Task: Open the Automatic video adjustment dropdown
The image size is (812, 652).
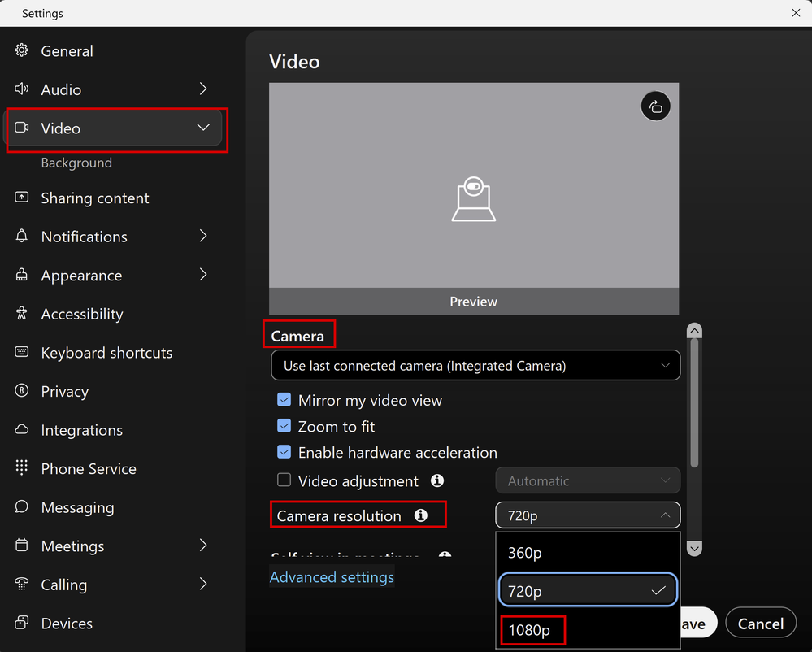Action: pos(588,480)
